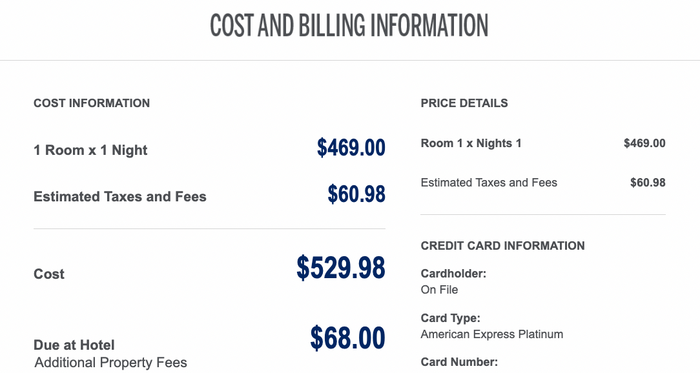Image resolution: width=700 pixels, height=373 pixels.
Task: Click the Card Type label
Action: [450, 318]
